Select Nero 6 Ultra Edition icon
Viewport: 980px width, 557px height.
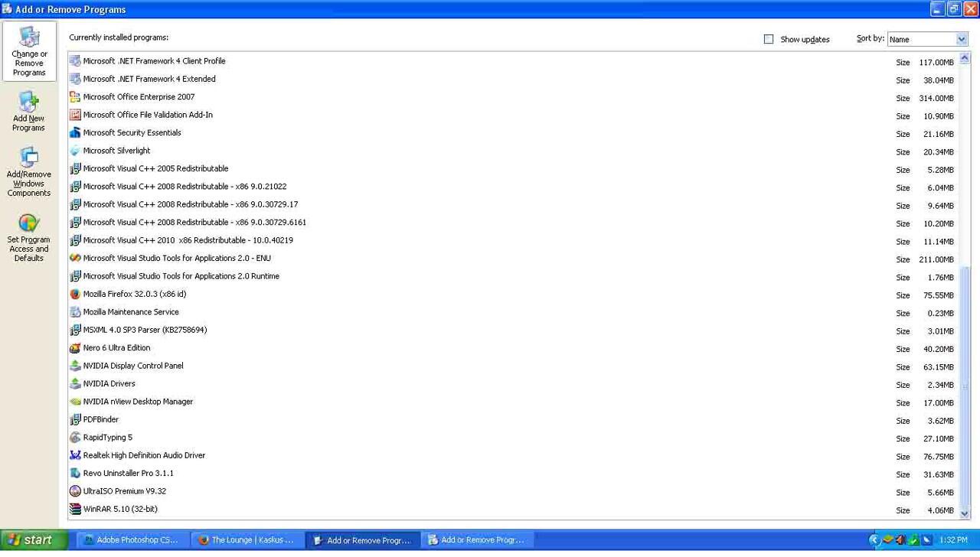(75, 348)
